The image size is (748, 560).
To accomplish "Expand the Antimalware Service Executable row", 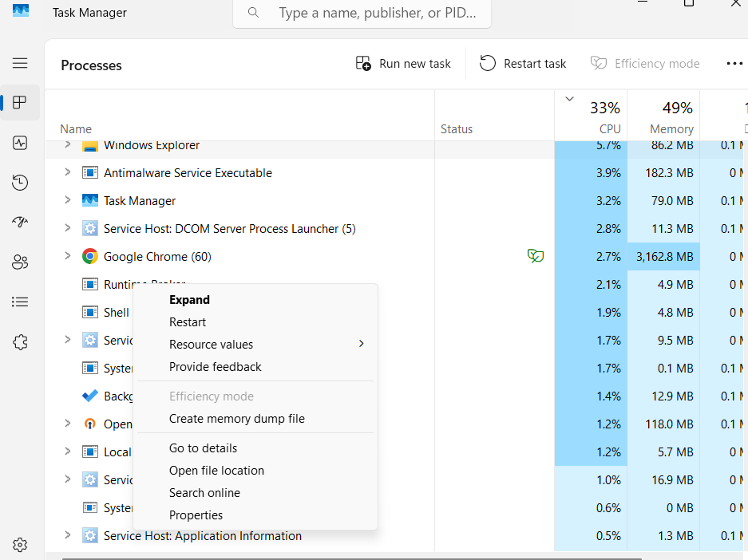I will coord(67,172).
